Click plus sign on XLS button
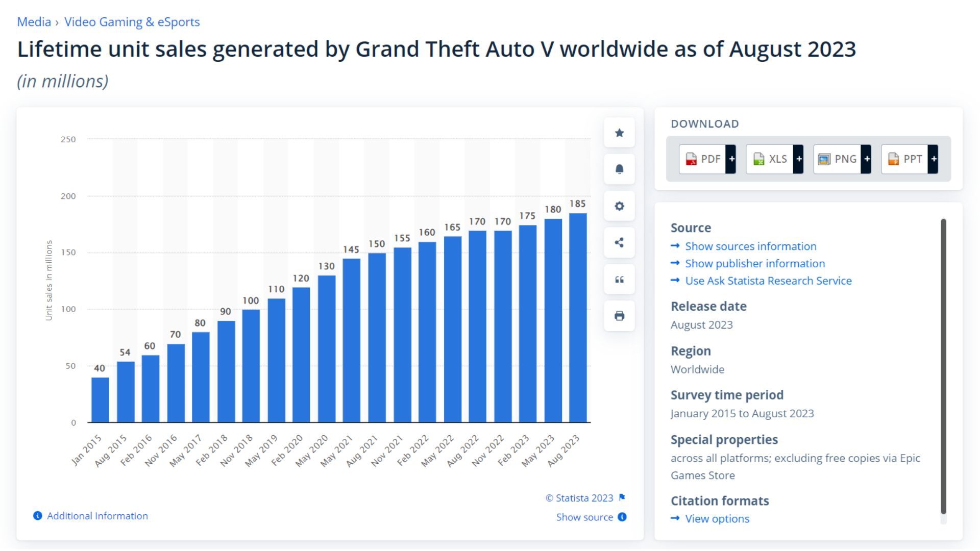The image size is (980, 551). tap(798, 159)
